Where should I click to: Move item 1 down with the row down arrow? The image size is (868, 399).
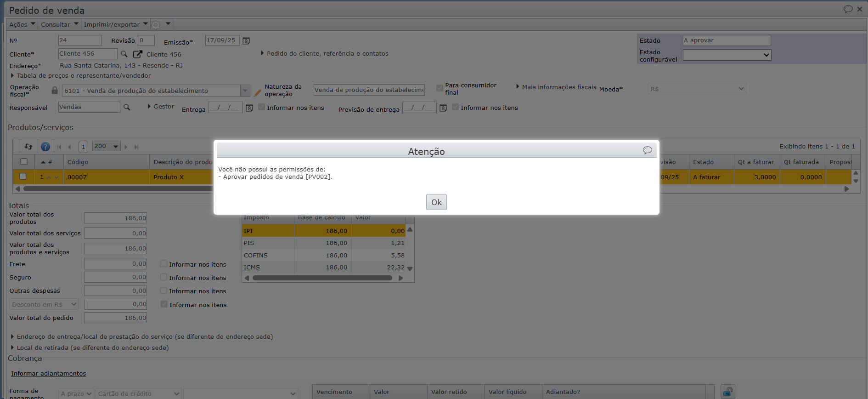pyautogui.click(x=56, y=177)
